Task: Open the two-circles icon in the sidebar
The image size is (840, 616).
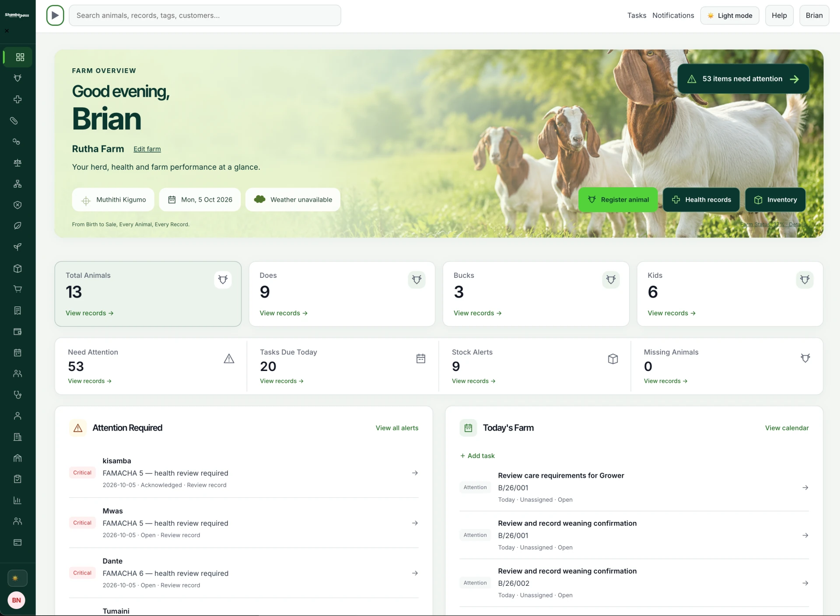Action: click(16, 142)
